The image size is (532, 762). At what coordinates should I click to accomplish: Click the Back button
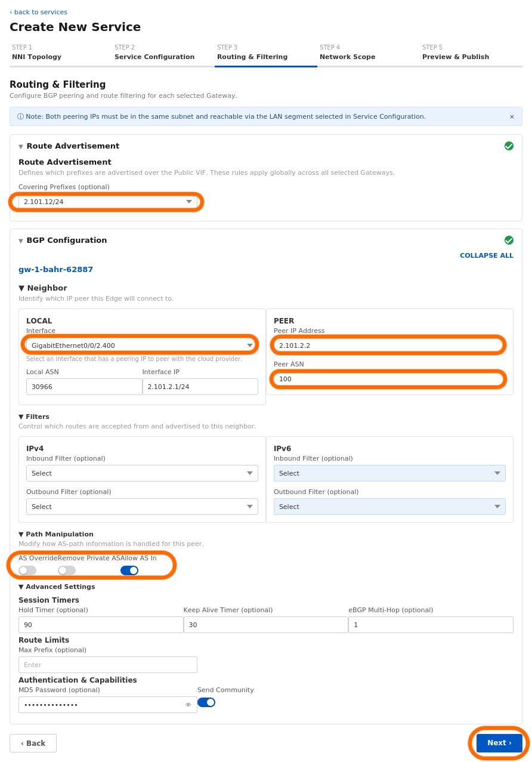pos(33,744)
